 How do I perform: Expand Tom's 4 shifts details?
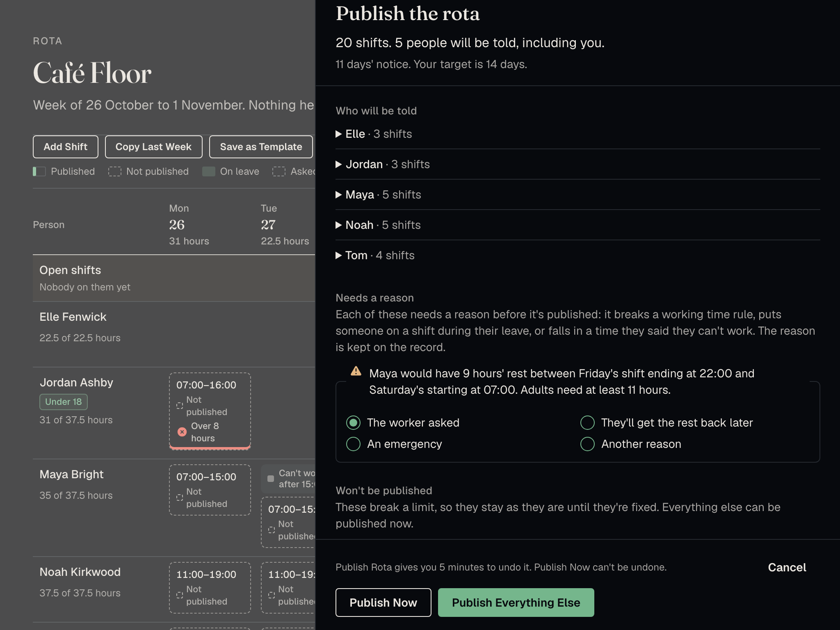pos(577,255)
